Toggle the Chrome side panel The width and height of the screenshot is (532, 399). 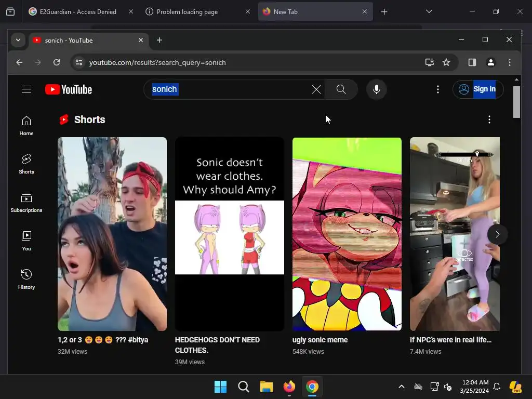coord(472,62)
